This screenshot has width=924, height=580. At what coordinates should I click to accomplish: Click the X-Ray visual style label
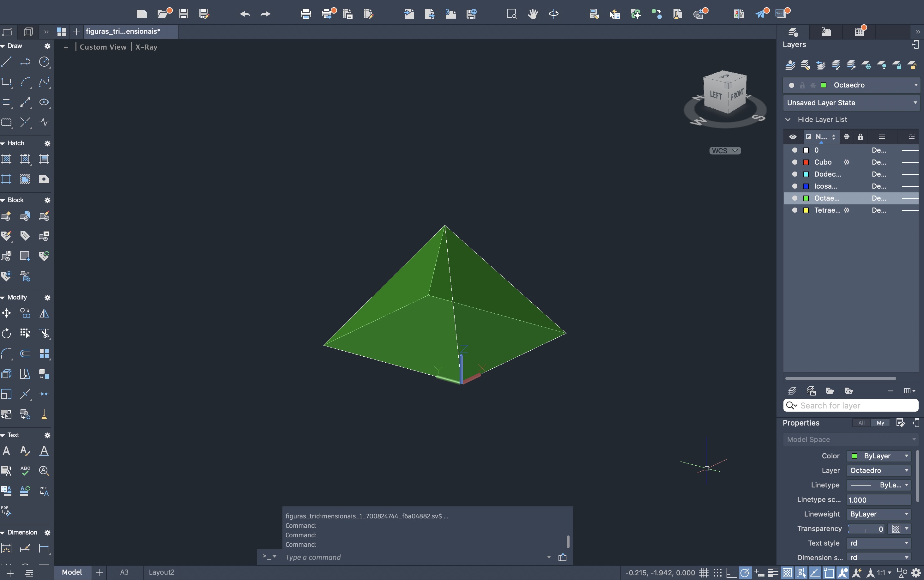click(x=146, y=47)
